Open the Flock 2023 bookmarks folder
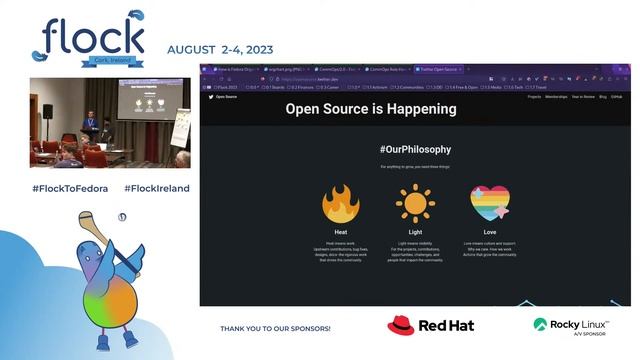Viewport: 640px width, 360px height. (226, 87)
